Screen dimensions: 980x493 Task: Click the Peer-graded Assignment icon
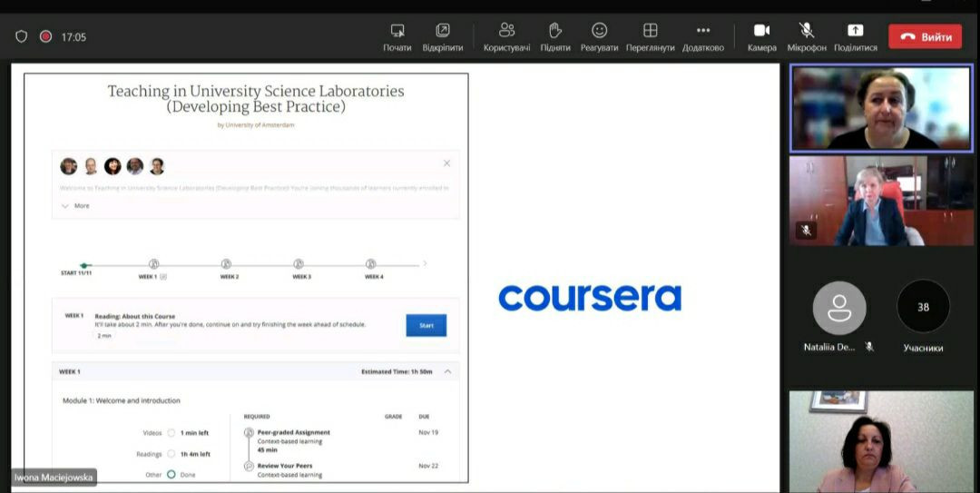click(249, 432)
